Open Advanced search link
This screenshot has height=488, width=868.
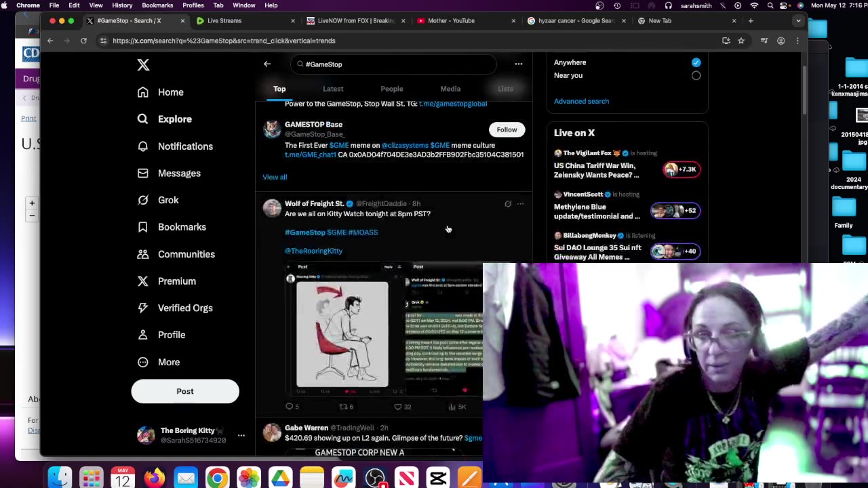581,101
